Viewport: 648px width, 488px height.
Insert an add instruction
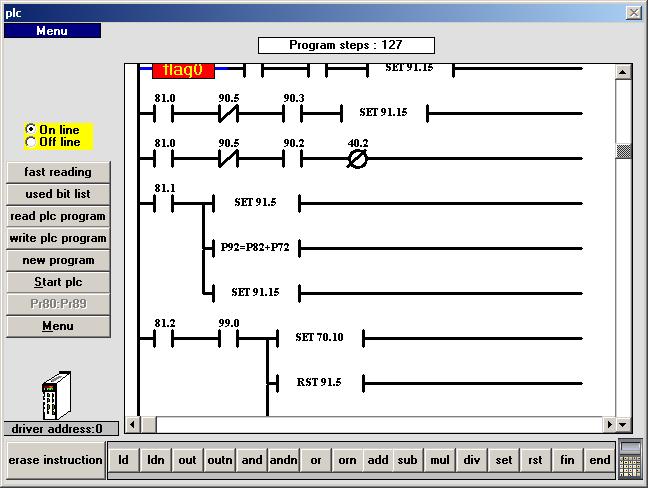(x=378, y=460)
